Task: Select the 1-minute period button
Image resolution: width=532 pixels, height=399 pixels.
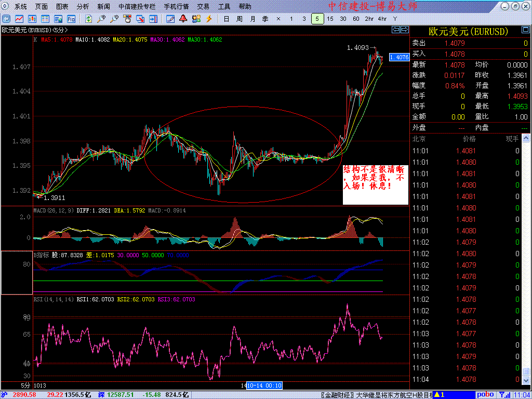Action: [291, 19]
